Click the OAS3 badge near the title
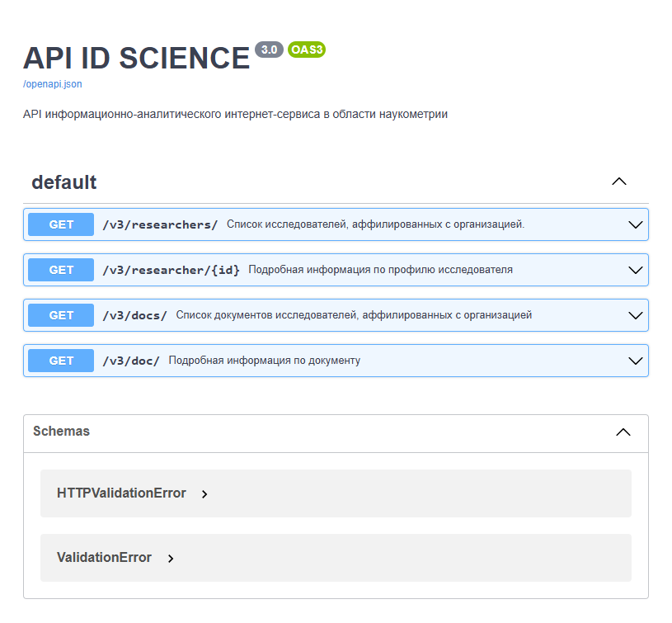The height and width of the screenshot is (623, 672). tap(306, 50)
